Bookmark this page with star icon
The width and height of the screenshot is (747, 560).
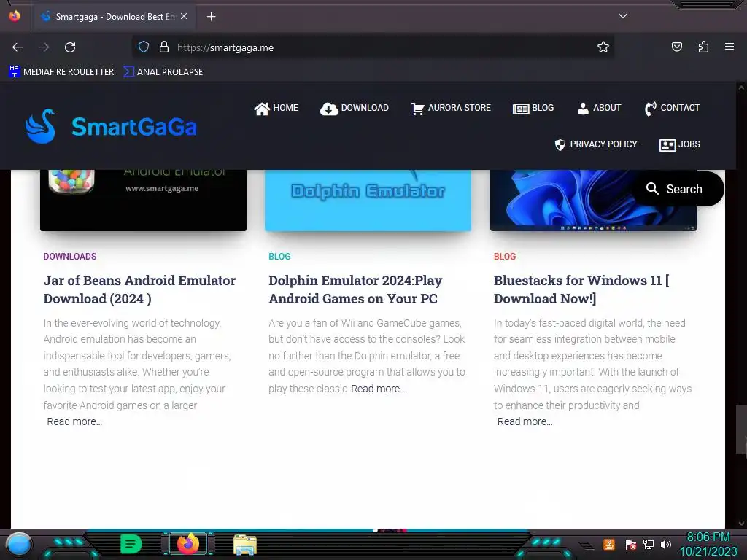click(x=603, y=47)
